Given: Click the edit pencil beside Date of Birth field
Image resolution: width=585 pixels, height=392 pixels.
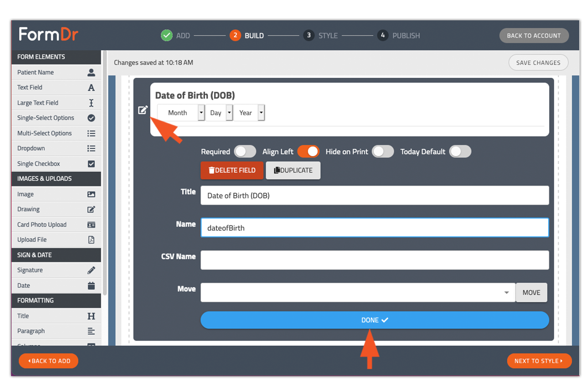Looking at the screenshot, I should click(x=142, y=109).
